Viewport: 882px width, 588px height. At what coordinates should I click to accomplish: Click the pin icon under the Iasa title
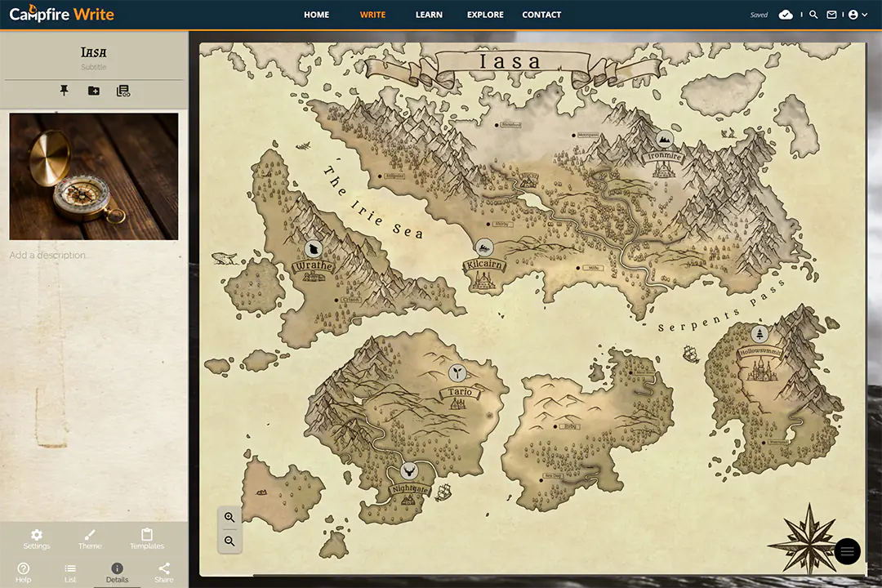(65, 91)
